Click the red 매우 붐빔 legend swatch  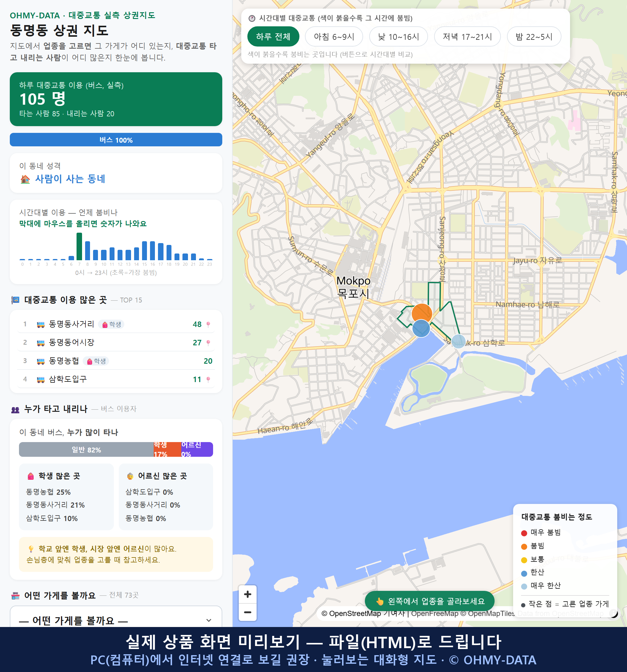[x=524, y=533]
